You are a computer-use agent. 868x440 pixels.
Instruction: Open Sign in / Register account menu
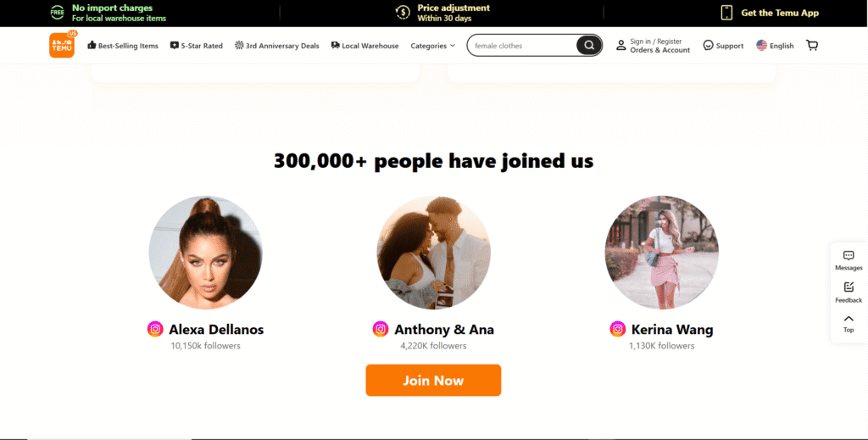click(x=653, y=46)
